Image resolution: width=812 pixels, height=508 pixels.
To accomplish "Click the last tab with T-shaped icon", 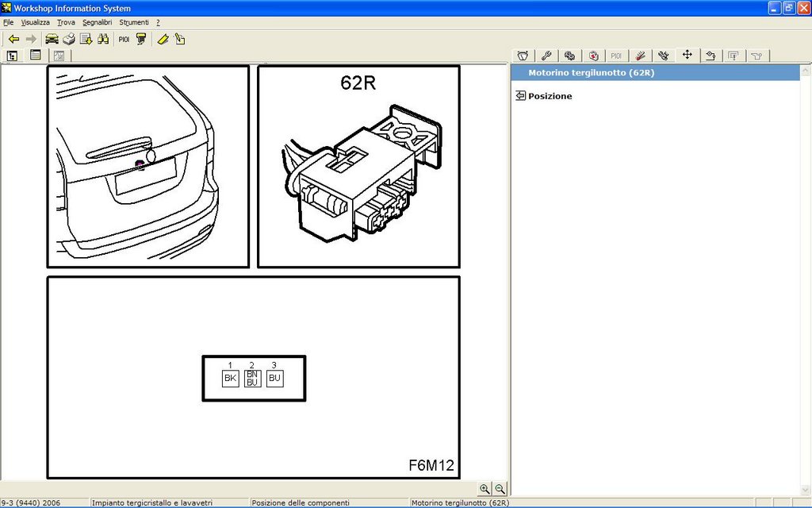I will 757,56.
